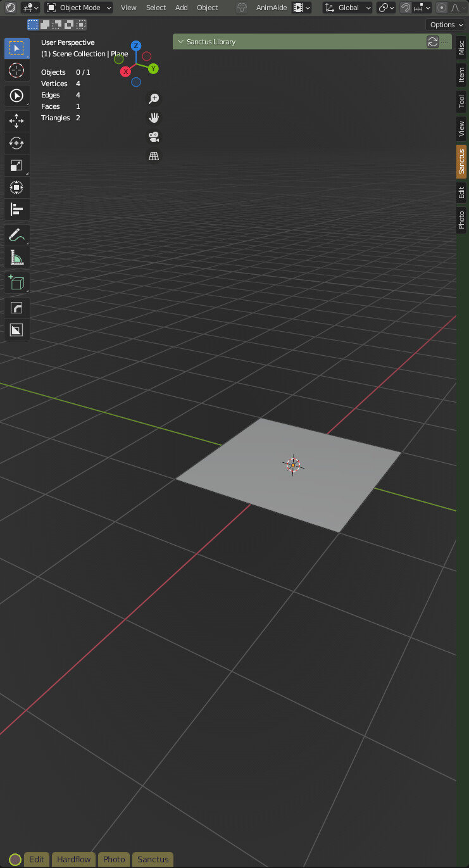
Task: Enable extend selection mode icon
Action: point(44,25)
